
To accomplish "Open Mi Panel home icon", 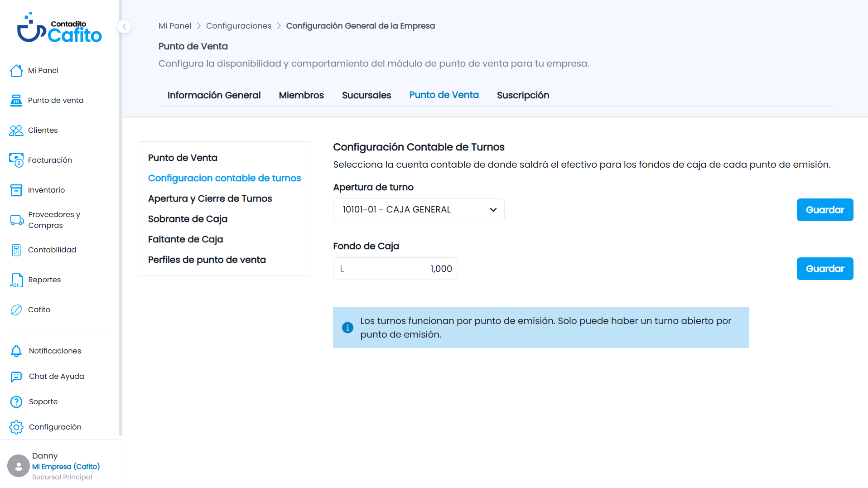I will (16, 70).
